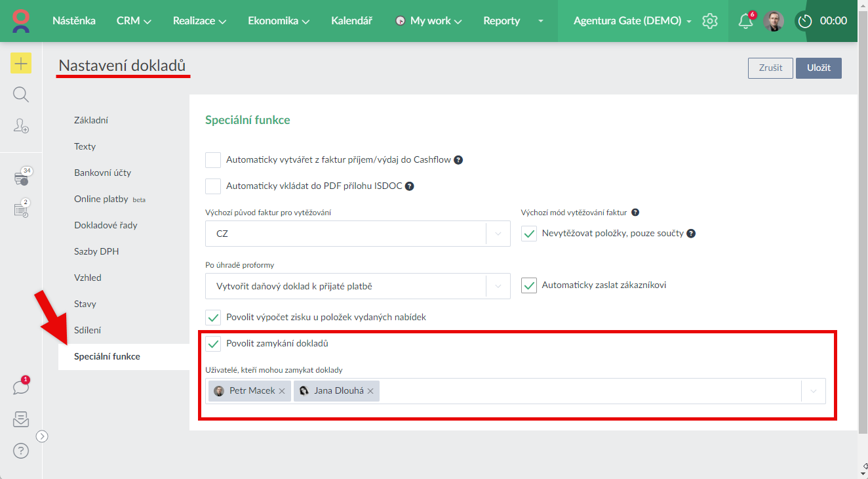This screenshot has width=868, height=479.
Task: Click the Uložit button
Action: [x=818, y=68]
